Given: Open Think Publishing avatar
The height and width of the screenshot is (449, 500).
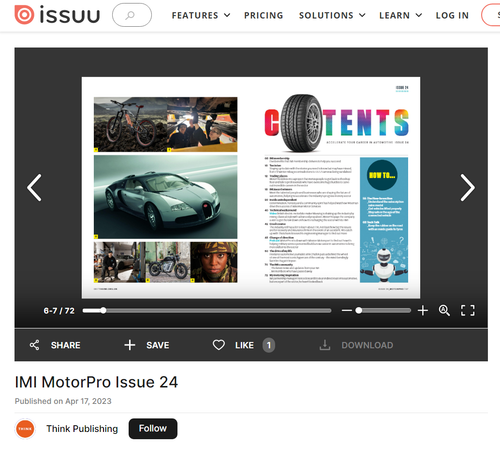Looking at the screenshot, I should (25, 429).
